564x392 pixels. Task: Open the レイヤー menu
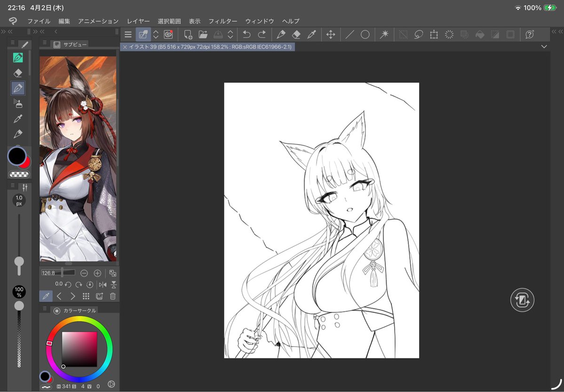(x=138, y=21)
